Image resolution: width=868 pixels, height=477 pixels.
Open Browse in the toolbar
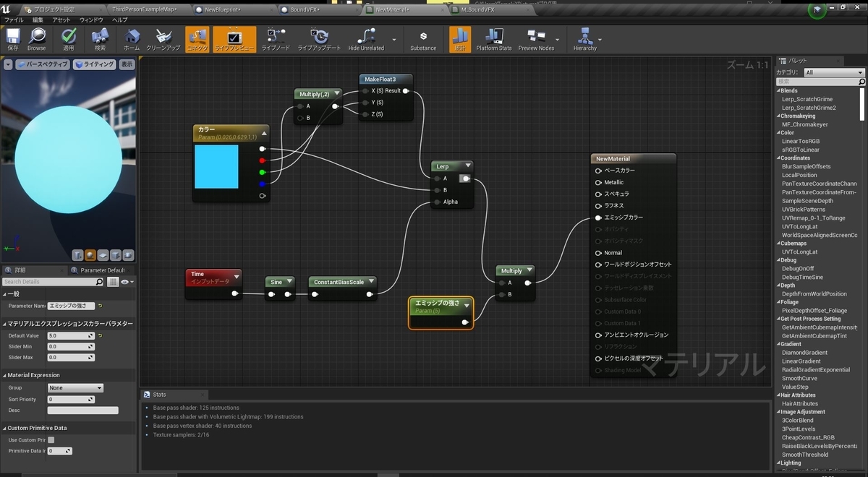click(x=36, y=39)
